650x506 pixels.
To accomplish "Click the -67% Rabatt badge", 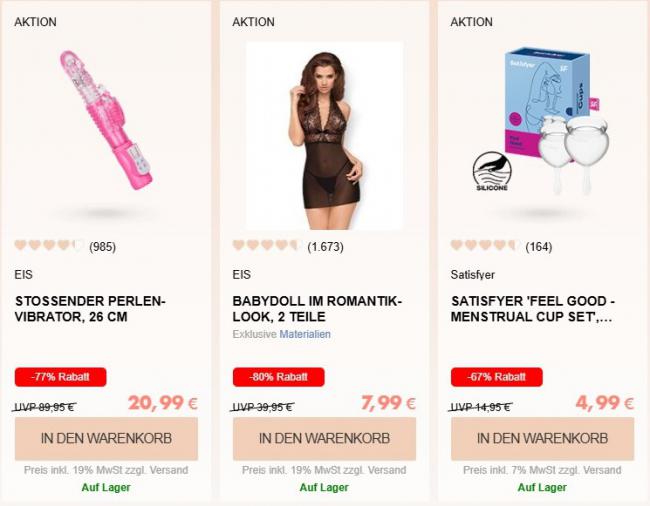I will [x=497, y=377].
